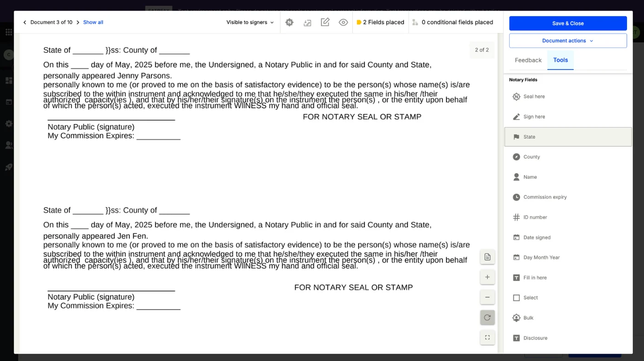This screenshot has width=644, height=361.
Task: Click 0 conditional fields placed indicator
Action: point(453,22)
